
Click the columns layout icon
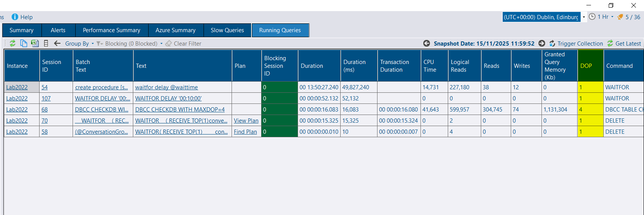click(46, 43)
